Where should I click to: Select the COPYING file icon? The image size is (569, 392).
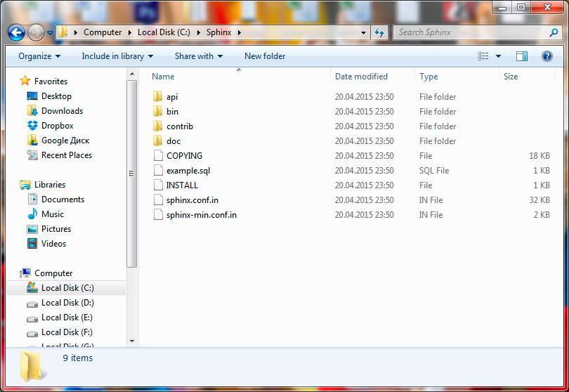click(x=158, y=156)
